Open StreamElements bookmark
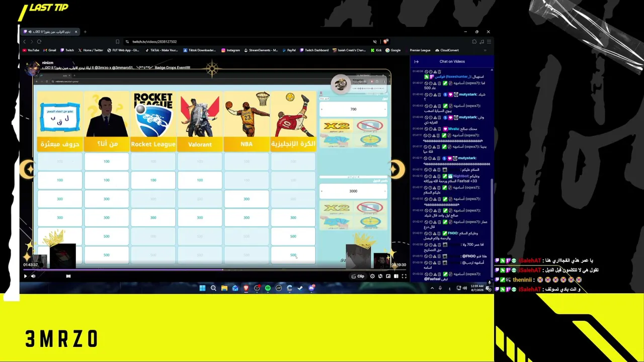This screenshot has width=644, height=362. pyautogui.click(x=261, y=50)
